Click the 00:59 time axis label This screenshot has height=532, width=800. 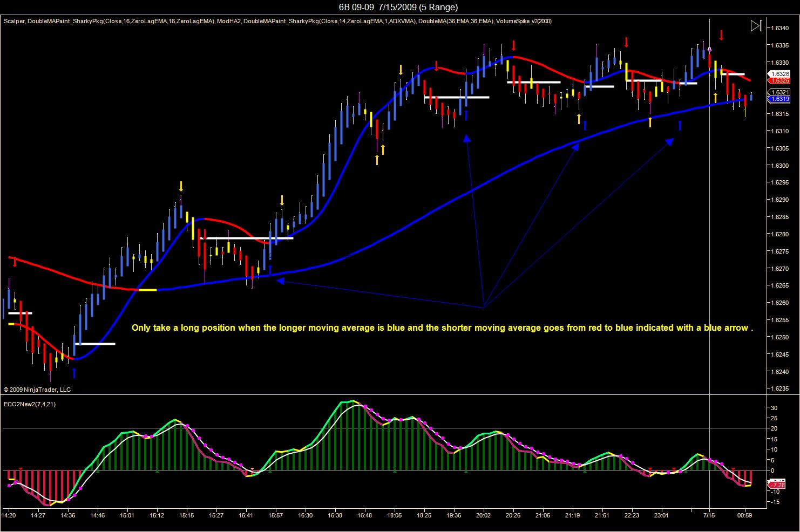click(x=745, y=515)
